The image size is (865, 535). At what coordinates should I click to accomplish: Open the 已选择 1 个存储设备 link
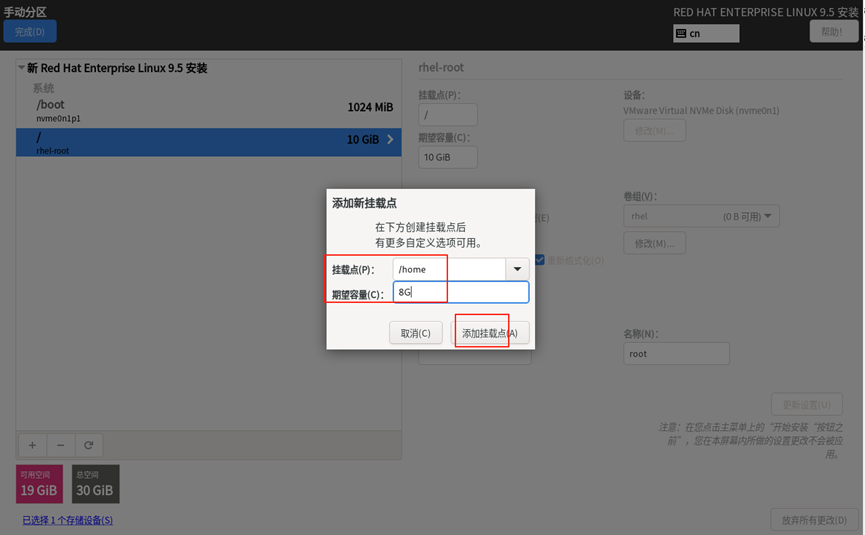point(68,520)
